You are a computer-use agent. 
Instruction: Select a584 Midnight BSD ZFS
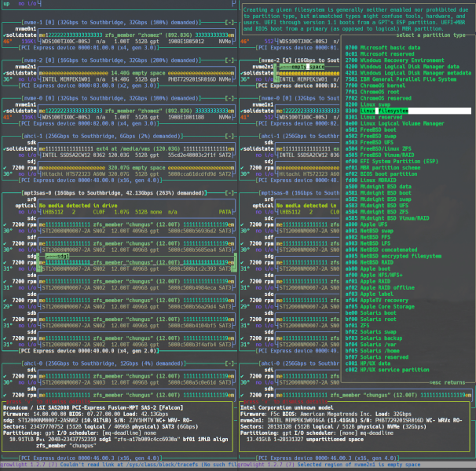pos(376,212)
